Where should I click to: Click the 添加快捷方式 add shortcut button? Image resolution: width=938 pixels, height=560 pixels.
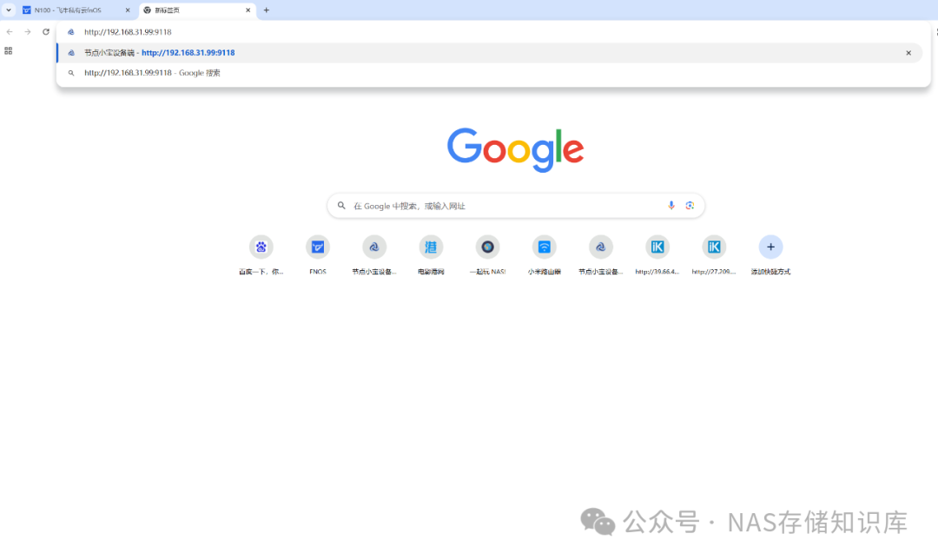[x=770, y=254]
